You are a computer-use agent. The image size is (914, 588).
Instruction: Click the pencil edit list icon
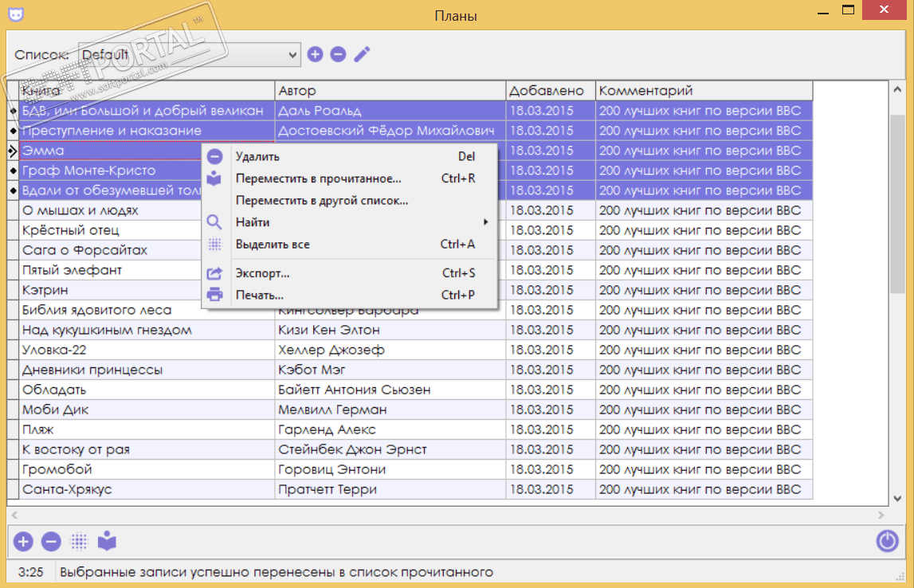tap(362, 54)
